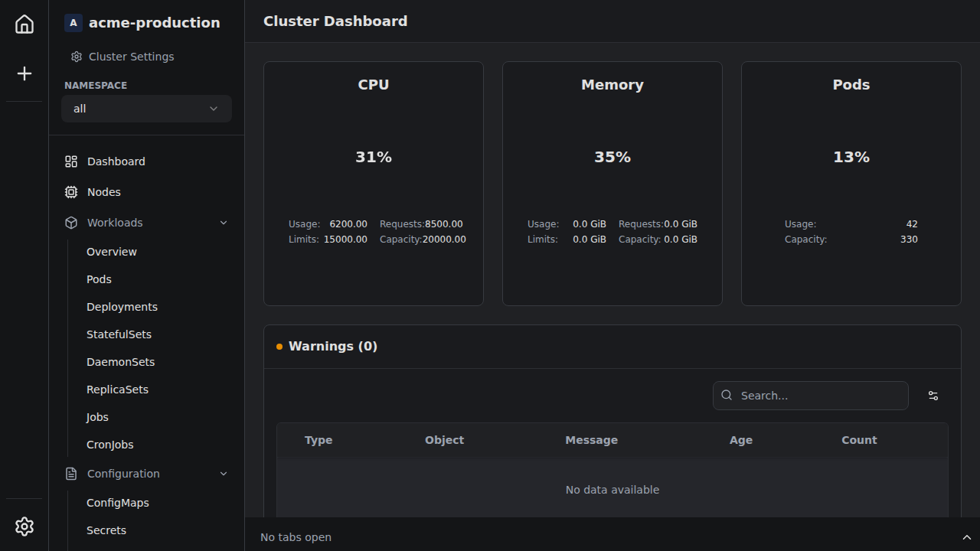Open the namespace dropdown showing all
980x551 pixels.
145,108
